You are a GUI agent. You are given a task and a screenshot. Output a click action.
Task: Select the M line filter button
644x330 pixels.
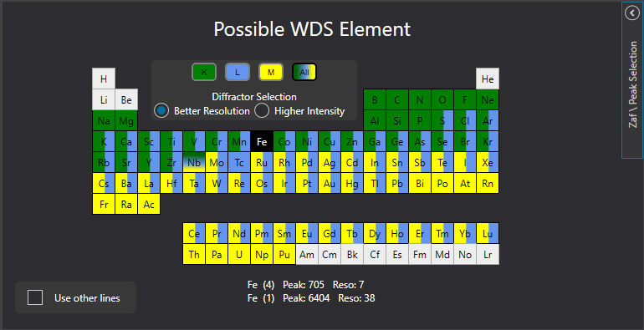271,72
